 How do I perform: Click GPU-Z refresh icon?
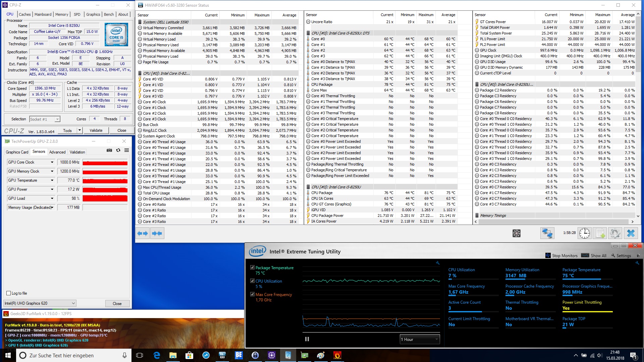click(118, 150)
